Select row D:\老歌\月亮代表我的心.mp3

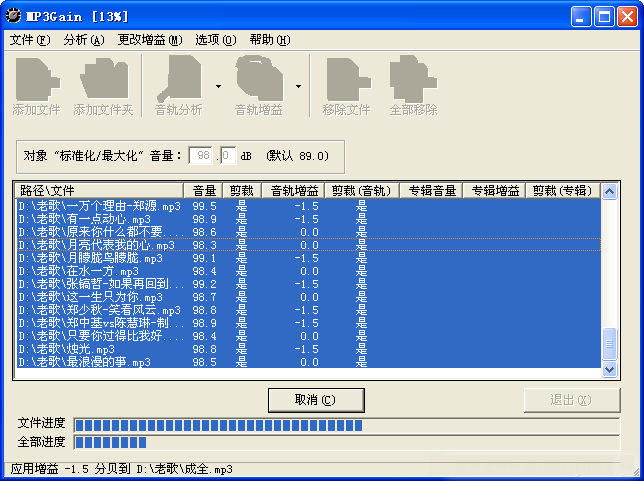308,245
